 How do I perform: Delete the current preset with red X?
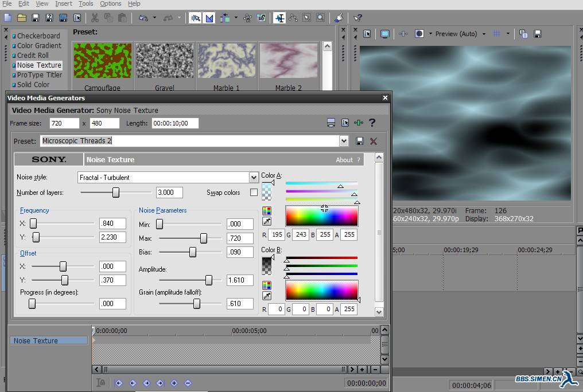[x=374, y=141]
